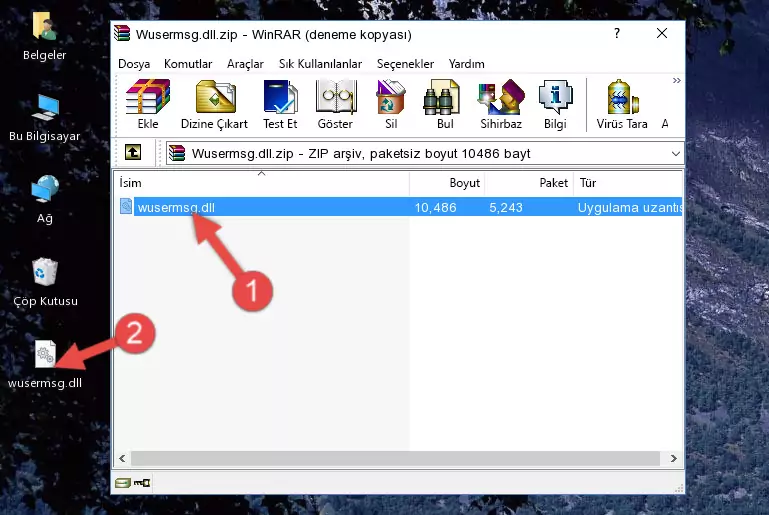Screen dimensions: 769x515
Task: Select the Ağ network desktop icon
Action: 45,200
